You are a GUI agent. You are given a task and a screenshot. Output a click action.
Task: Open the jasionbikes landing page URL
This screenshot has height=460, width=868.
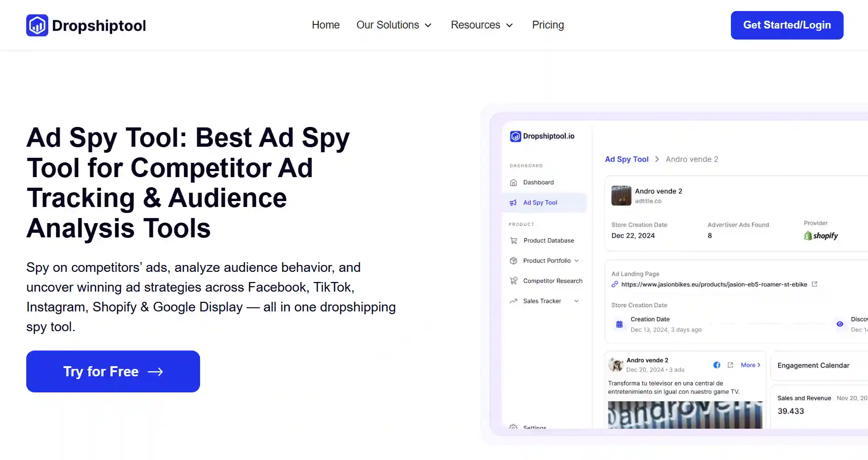coord(714,284)
